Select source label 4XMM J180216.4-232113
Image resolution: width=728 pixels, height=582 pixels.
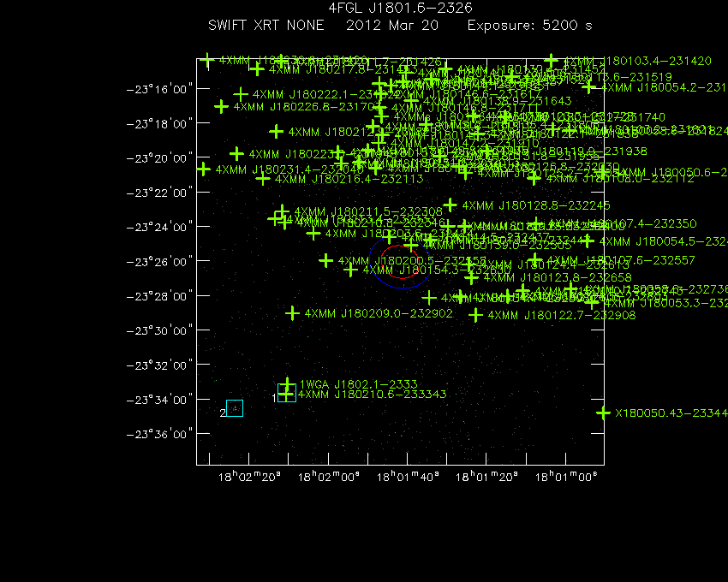(349, 179)
